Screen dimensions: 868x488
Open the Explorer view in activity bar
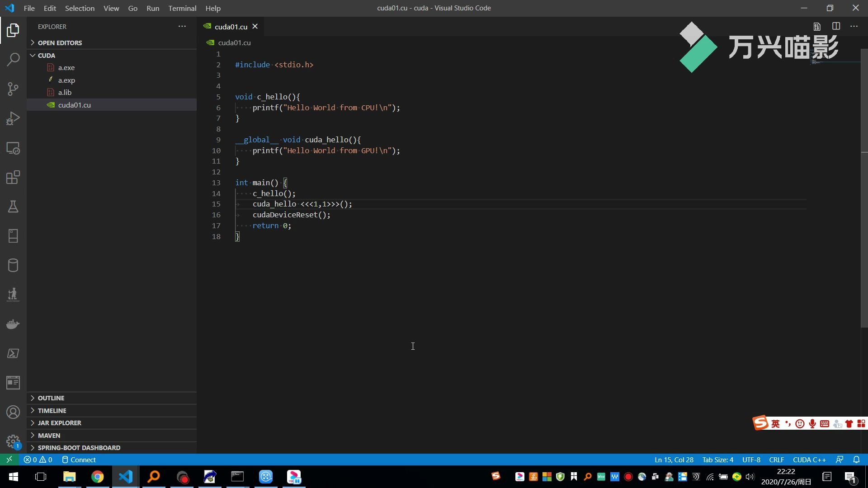(x=13, y=30)
